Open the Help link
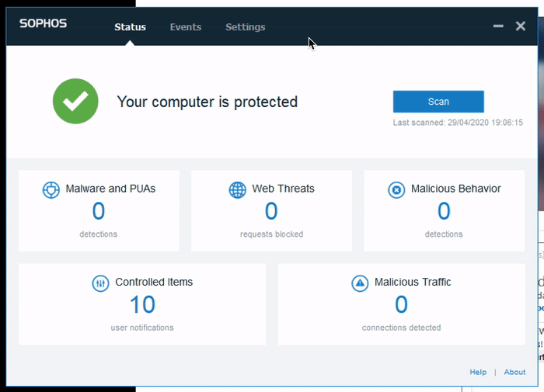544x392 pixels. 478,372
